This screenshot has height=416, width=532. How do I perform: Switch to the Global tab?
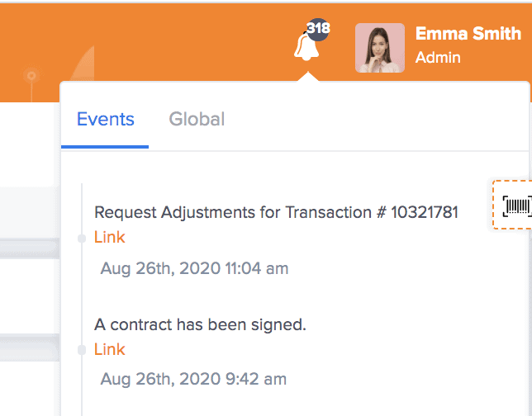[x=197, y=119]
